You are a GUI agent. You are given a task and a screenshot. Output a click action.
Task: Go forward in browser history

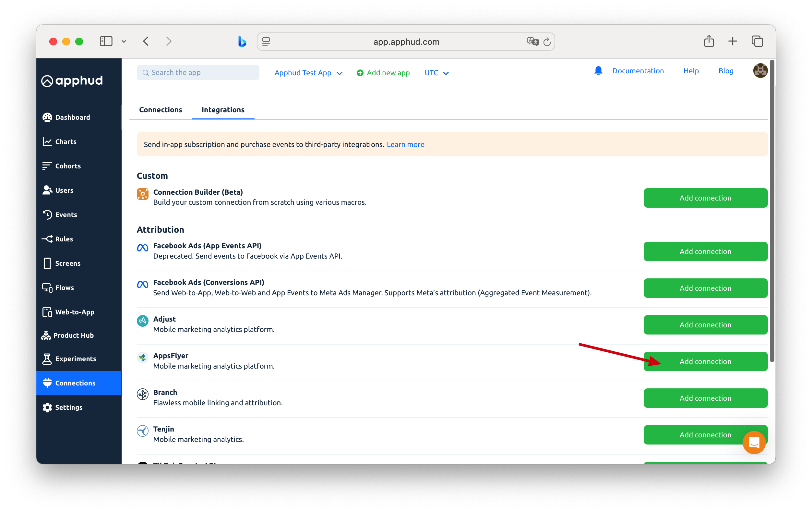pyautogui.click(x=169, y=42)
